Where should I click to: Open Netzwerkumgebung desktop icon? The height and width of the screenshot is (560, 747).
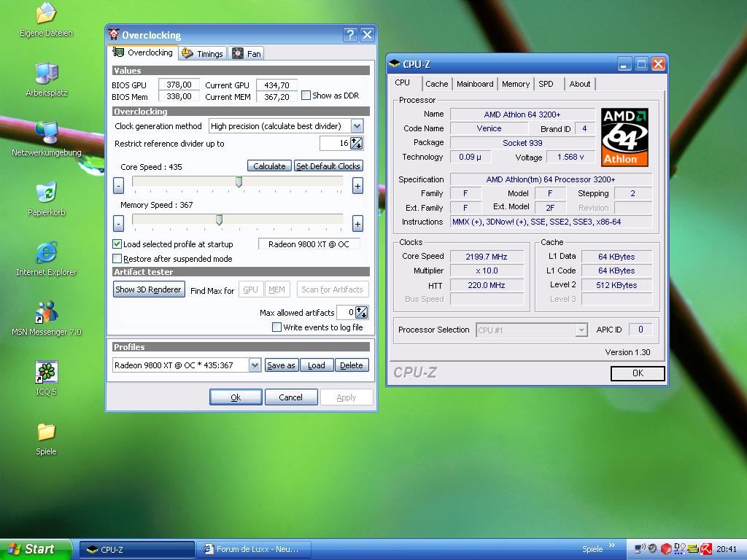pos(46,139)
